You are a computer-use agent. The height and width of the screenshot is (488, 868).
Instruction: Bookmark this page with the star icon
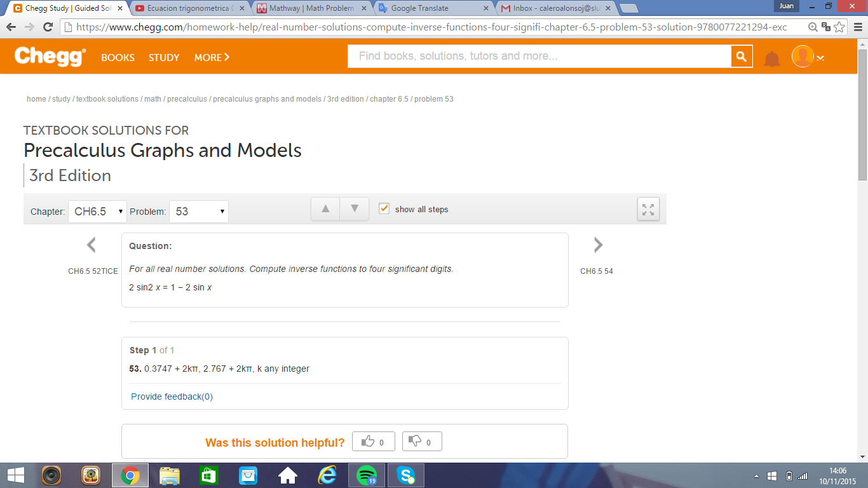tap(840, 27)
